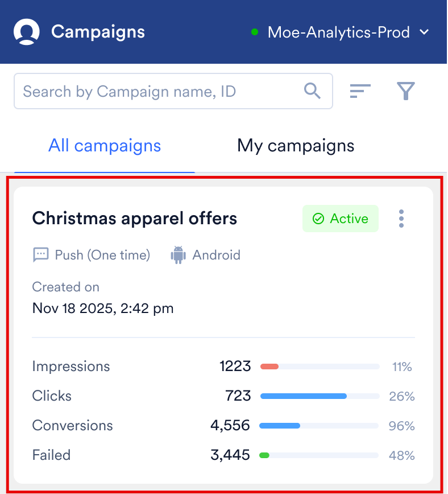Click the green checkmark in Active badge
This screenshot has height=494, width=448.
pyautogui.click(x=318, y=219)
